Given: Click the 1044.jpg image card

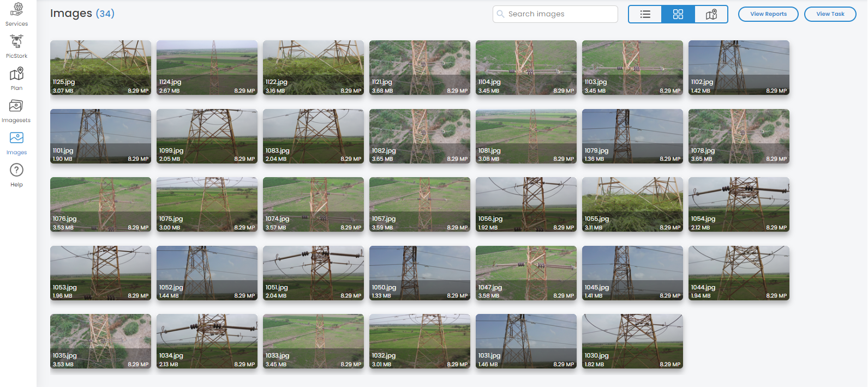Looking at the screenshot, I should 739,273.
